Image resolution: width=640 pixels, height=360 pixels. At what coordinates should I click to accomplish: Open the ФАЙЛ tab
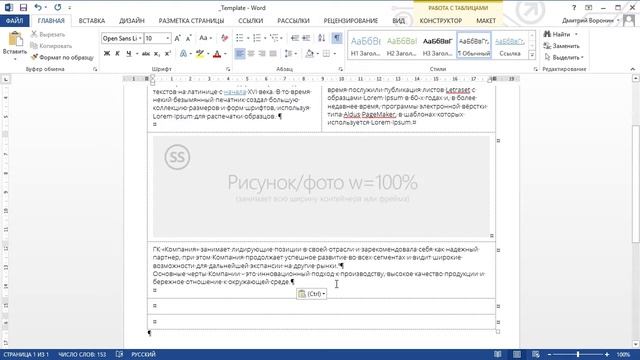(x=15, y=20)
